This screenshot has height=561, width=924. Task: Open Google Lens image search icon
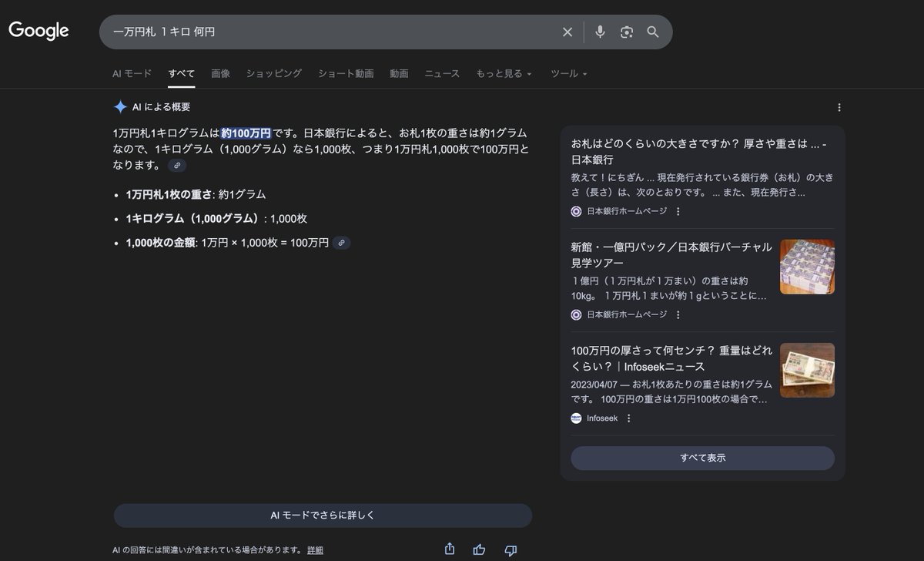(x=627, y=32)
